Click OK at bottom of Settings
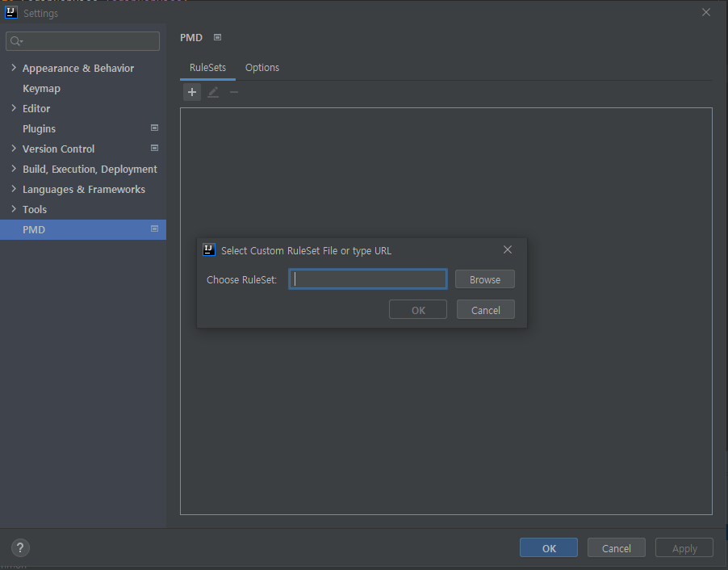The height and width of the screenshot is (570, 728). click(549, 547)
